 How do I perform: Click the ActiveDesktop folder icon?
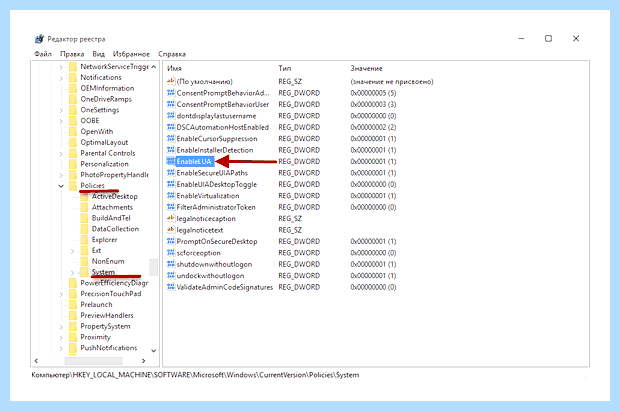[84, 196]
